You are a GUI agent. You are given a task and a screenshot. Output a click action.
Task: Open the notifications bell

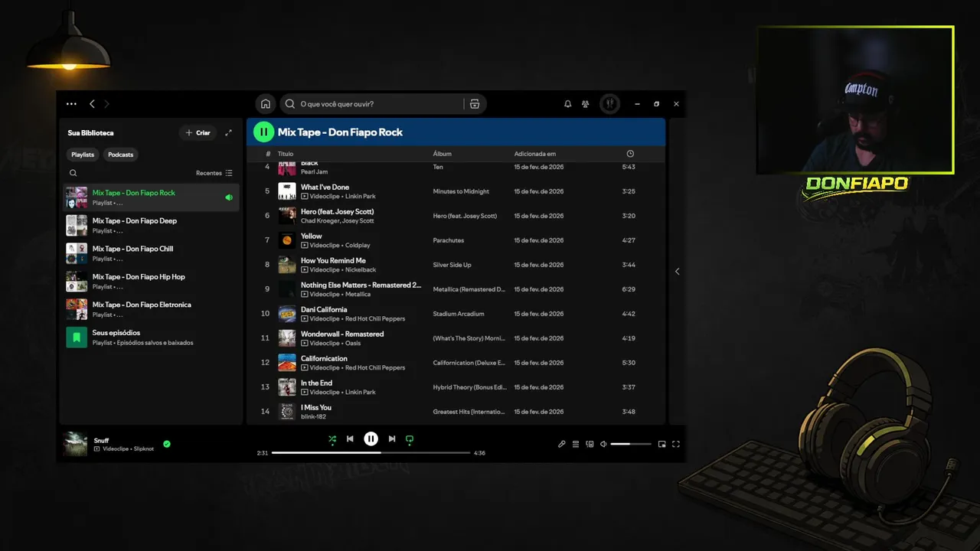coord(567,104)
